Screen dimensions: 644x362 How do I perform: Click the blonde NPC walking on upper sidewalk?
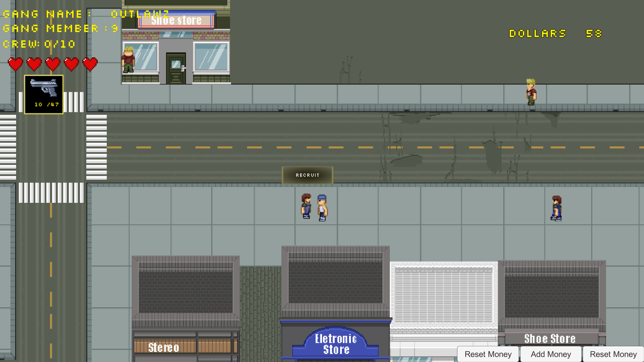[531, 92]
